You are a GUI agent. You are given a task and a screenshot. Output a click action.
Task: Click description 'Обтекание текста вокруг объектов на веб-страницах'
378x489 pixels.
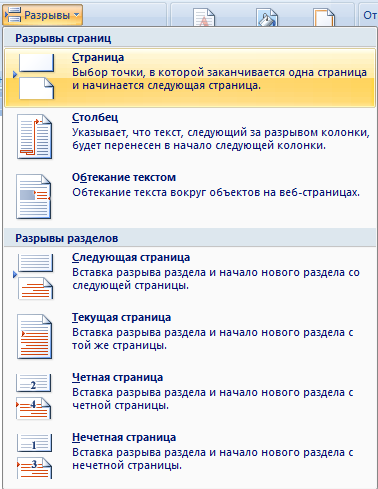[x=216, y=192]
